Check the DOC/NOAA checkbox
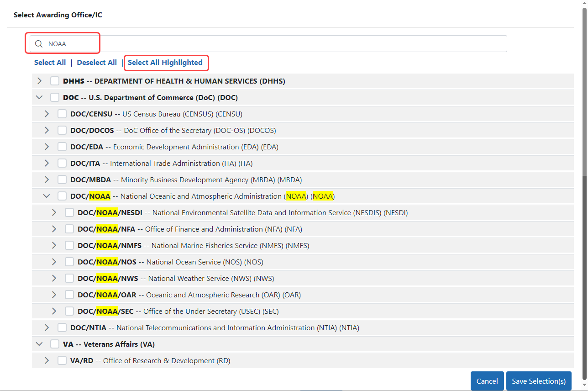 pyautogui.click(x=62, y=196)
